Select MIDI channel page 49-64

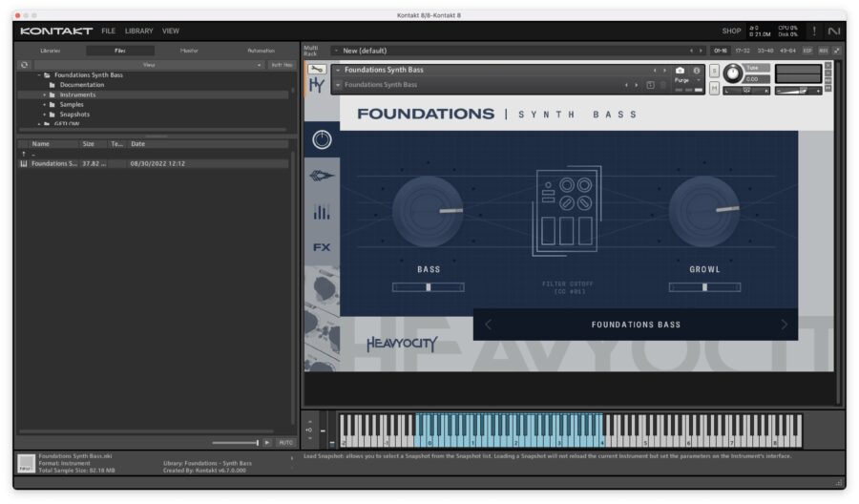787,51
